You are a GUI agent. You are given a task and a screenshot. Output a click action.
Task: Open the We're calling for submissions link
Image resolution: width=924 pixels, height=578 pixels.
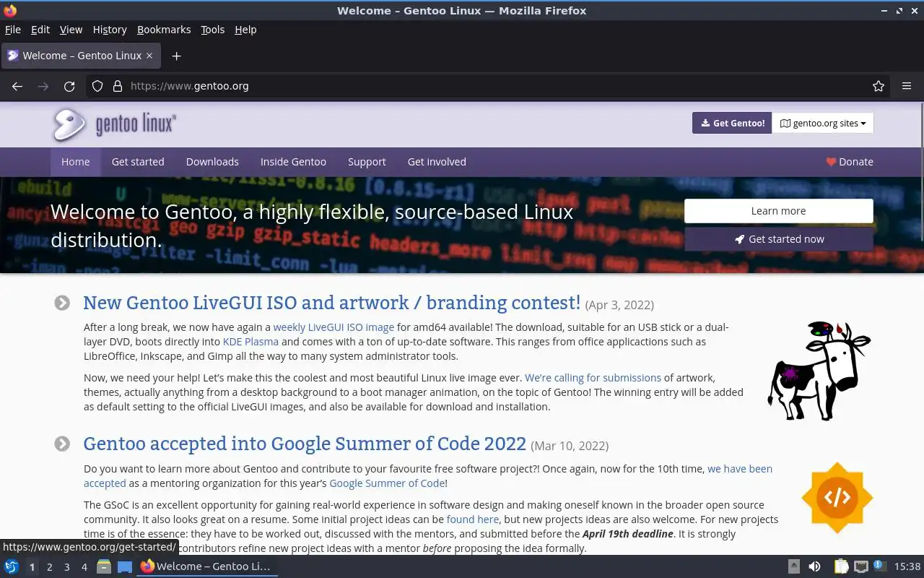[x=593, y=378]
